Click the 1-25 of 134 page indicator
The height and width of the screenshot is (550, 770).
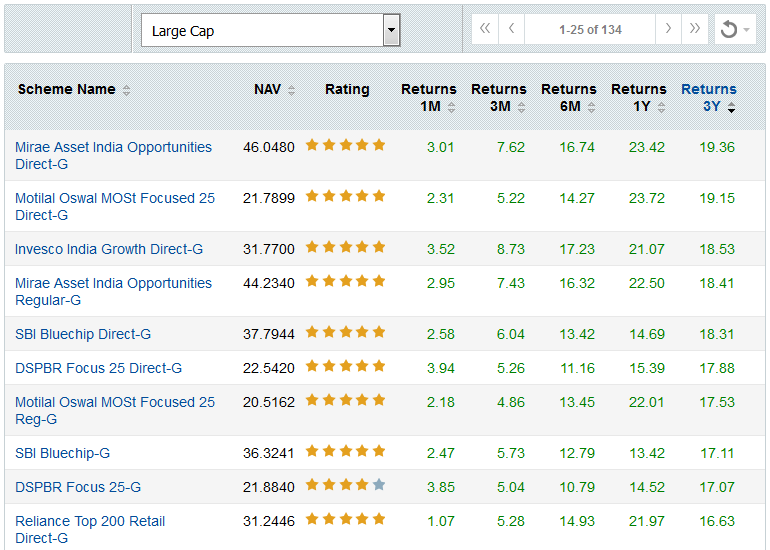pyautogui.click(x=590, y=29)
